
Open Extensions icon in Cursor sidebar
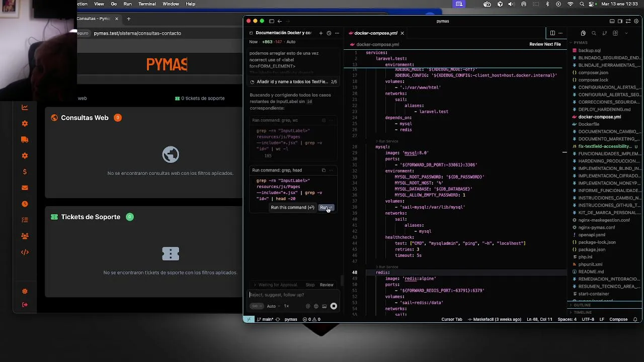click(615, 33)
